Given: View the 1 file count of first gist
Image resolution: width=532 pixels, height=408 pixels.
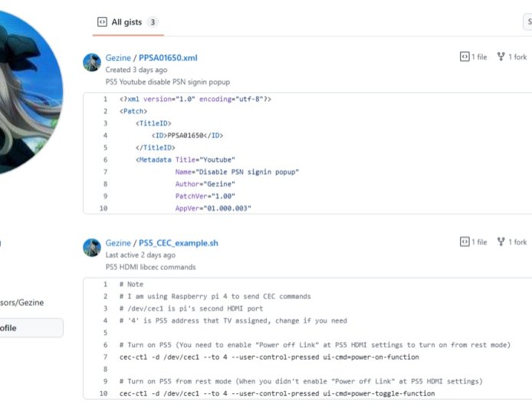Looking at the screenshot, I should pyautogui.click(x=478, y=57).
